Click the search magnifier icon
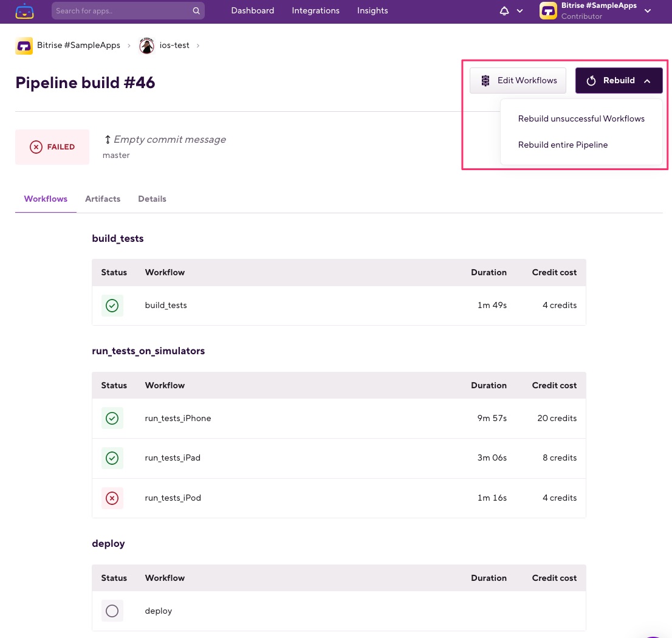The image size is (672, 638). pos(196,10)
